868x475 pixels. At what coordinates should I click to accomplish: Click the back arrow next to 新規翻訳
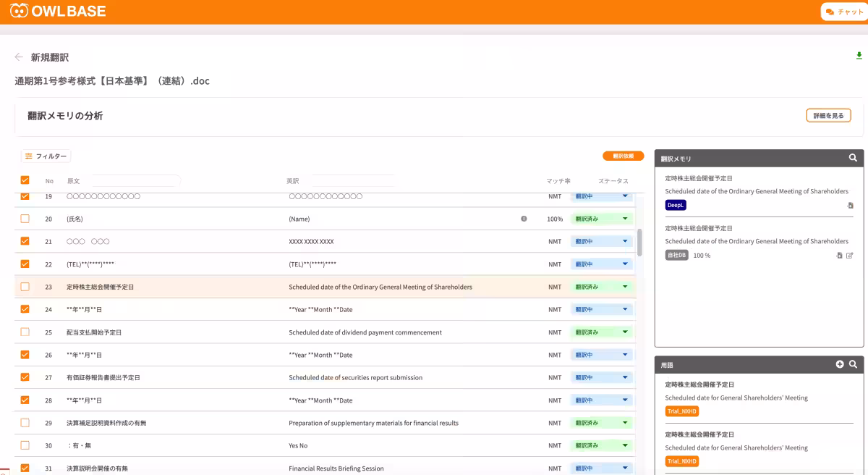(19, 57)
